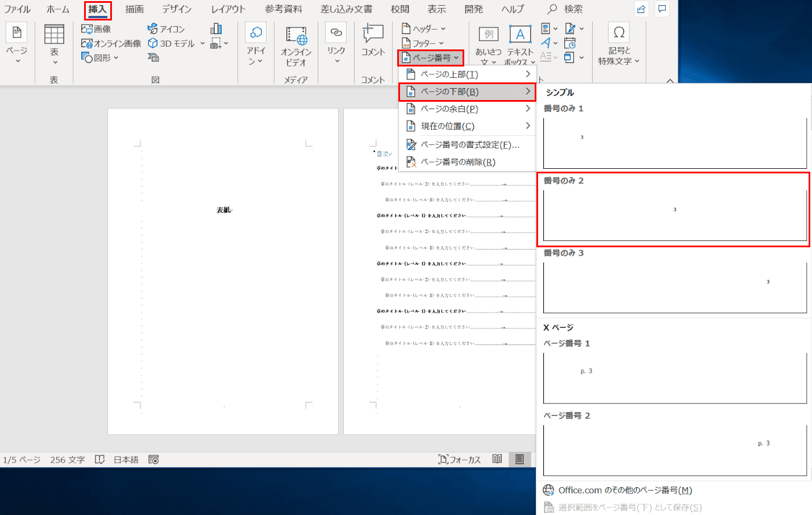This screenshot has height=515, width=812.
Task: Expand the 3D モデル dropdown arrow
Action: [x=202, y=43]
